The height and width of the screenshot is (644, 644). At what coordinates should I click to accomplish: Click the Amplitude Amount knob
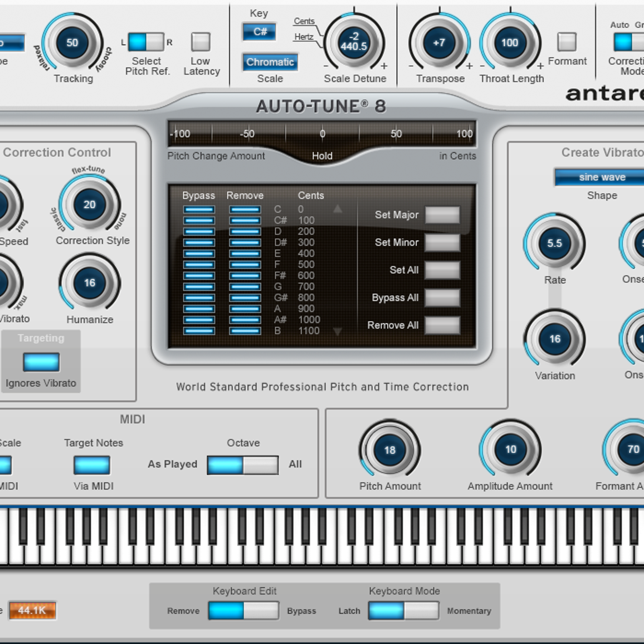coord(510,449)
